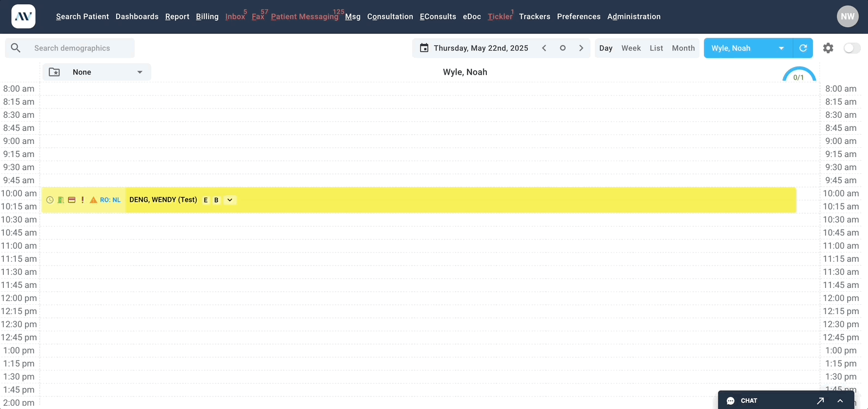Click the demographics search magnifier icon

[x=16, y=48]
